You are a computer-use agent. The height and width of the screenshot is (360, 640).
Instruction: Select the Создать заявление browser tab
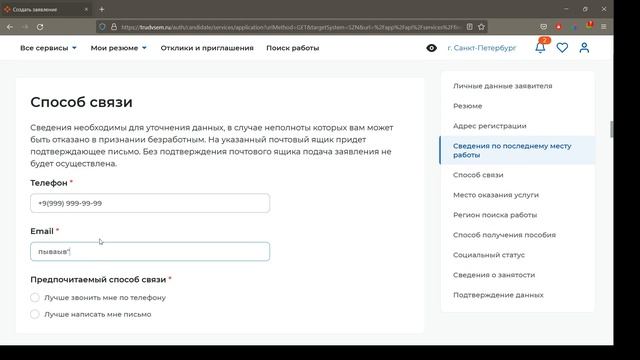tap(45, 9)
